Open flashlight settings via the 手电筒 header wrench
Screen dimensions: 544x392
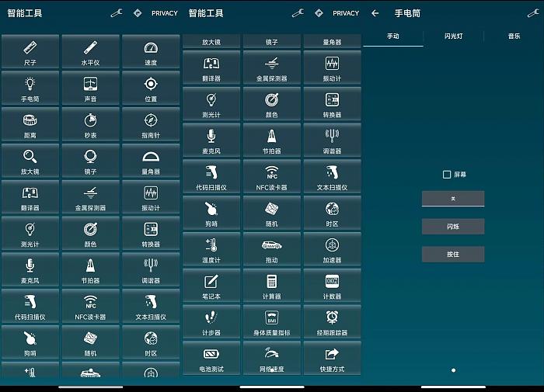(533, 13)
